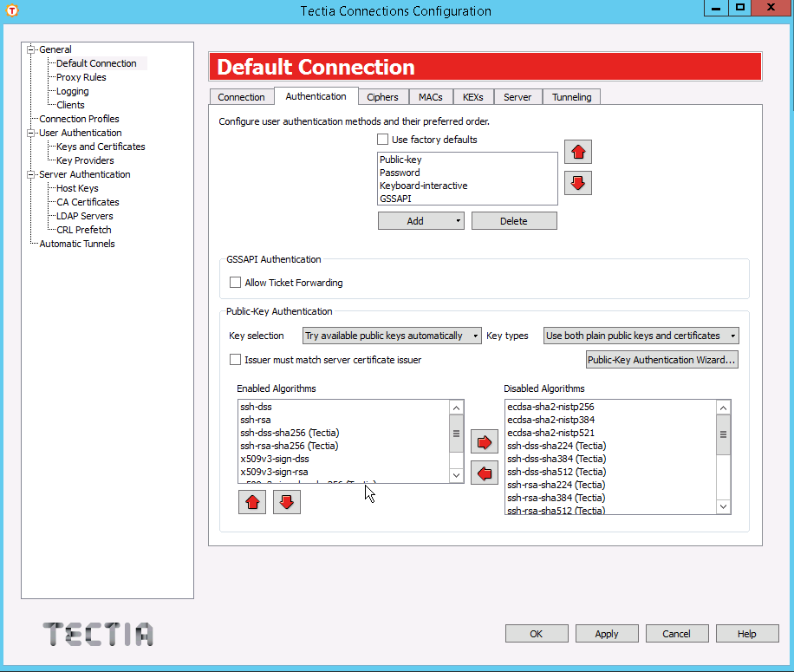Click the Enabled Algorithms scrollbar thumb

456,434
